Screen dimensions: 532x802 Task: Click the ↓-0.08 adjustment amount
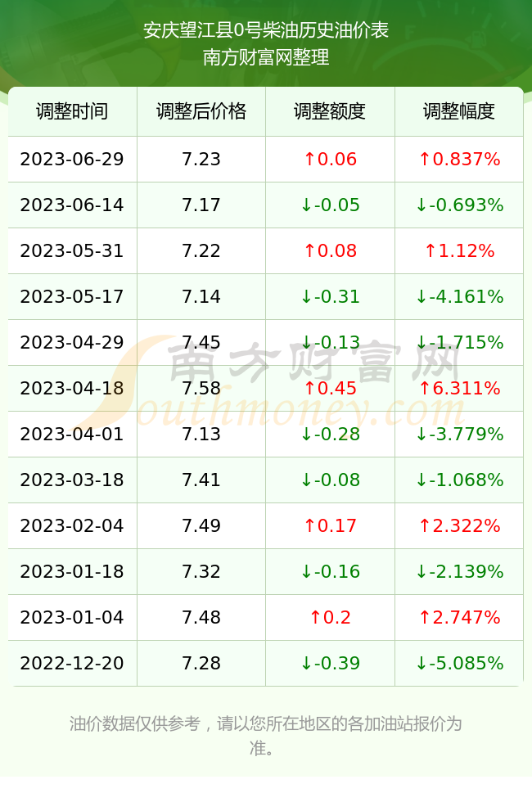(x=330, y=480)
